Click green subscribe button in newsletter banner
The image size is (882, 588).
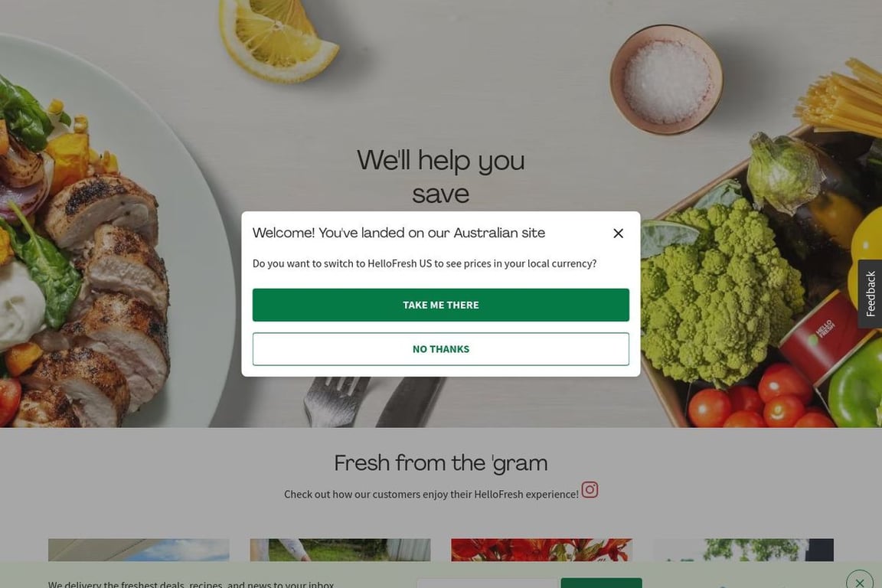point(601,583)
